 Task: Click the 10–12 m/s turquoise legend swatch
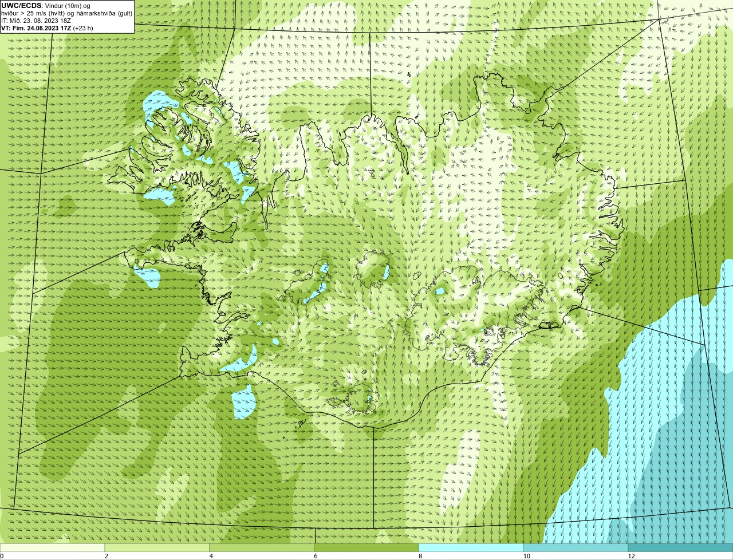click(576, 548)
